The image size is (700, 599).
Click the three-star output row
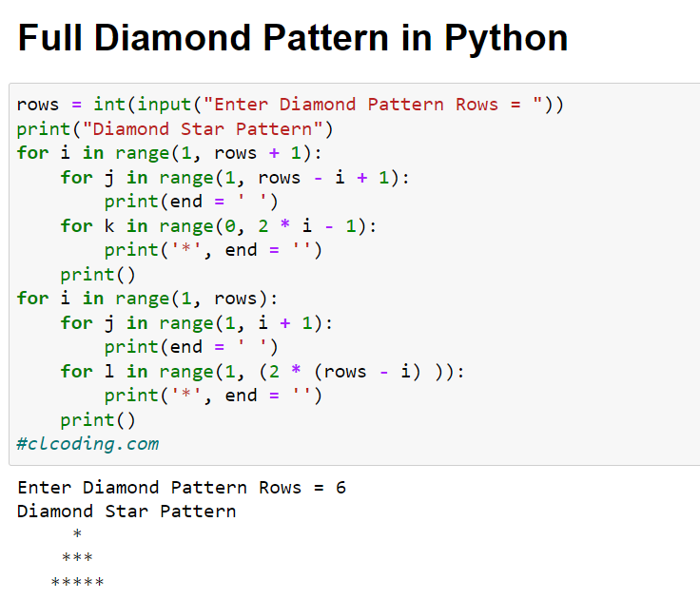click(x=77, y=558)
